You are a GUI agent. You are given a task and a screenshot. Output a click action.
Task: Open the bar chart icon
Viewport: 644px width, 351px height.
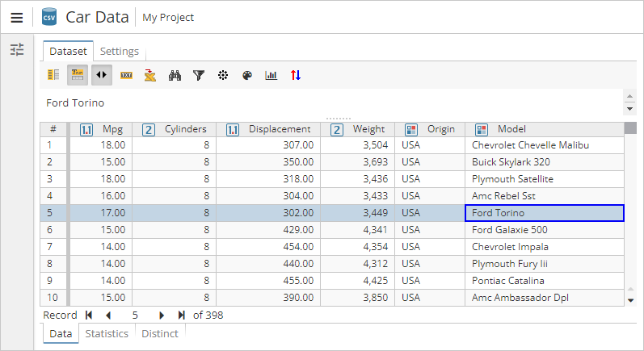271,75
